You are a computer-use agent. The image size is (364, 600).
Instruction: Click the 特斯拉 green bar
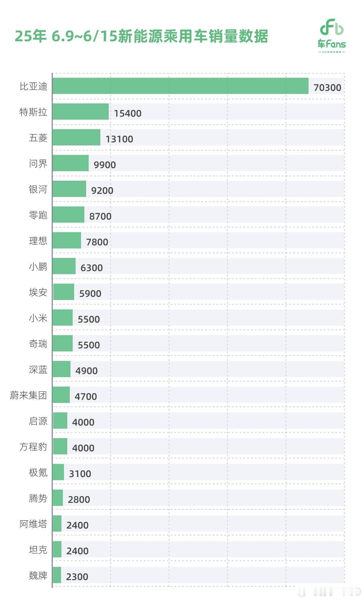tap(80, 112)
